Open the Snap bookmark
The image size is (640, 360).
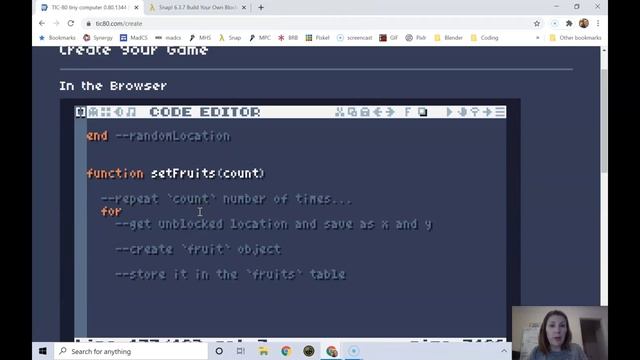point(230,38)
